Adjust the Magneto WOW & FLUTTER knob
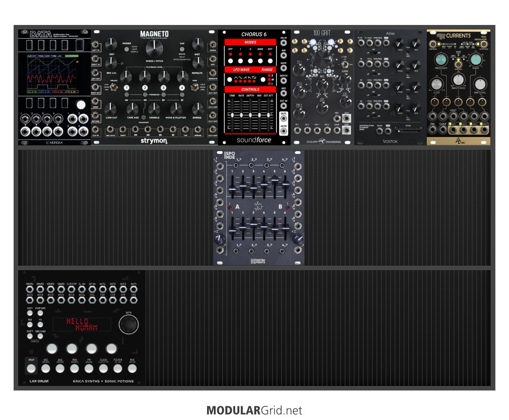Image resolution: width=509 pixels, height=420 pixels. (176, 109)
